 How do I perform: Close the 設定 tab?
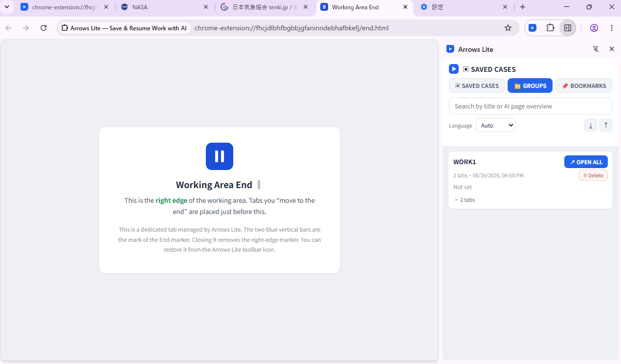point(506,7)
